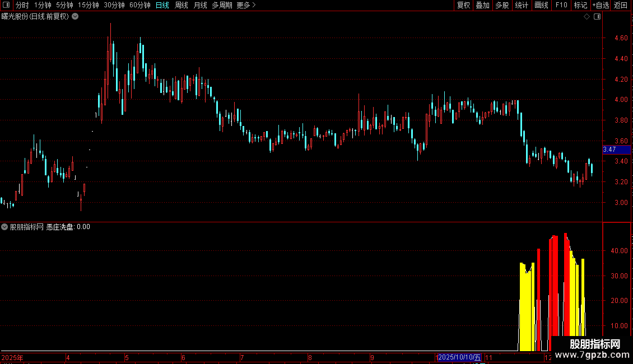
Task: Add stock via +自选 button
Action: tap(601, 5)
